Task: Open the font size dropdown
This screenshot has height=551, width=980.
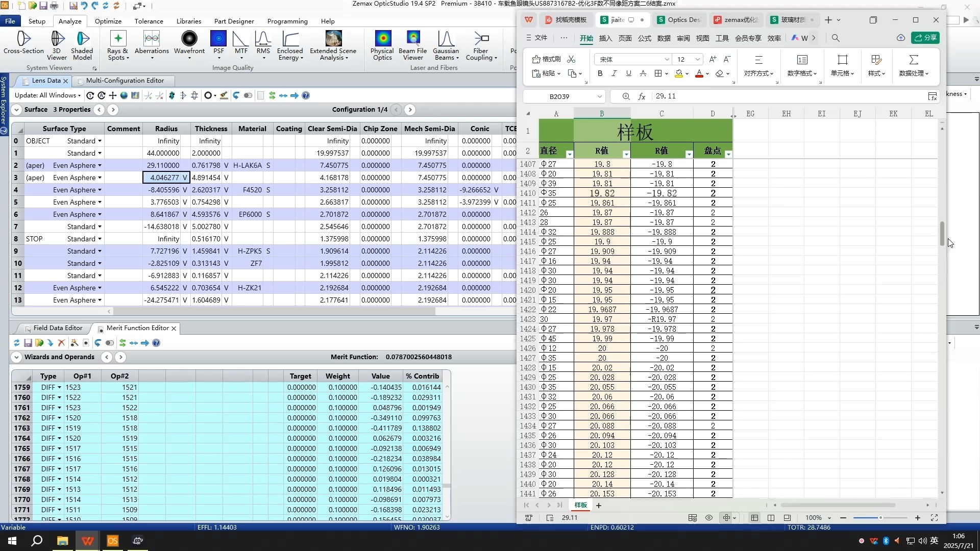Action: tap(698, 59)
